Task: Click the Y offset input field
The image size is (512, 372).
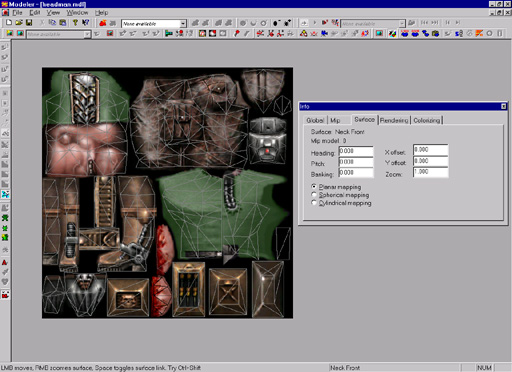Action: 430,161
